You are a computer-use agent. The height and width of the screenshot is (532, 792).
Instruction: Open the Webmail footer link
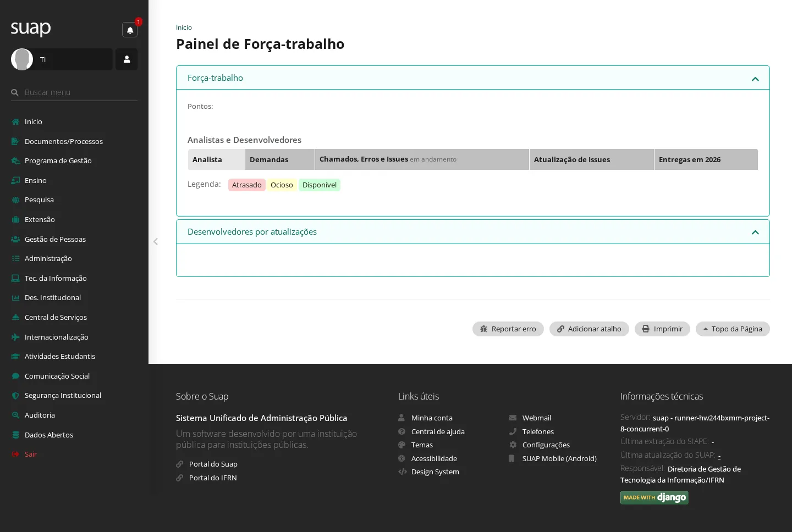[x=537, y=418]
